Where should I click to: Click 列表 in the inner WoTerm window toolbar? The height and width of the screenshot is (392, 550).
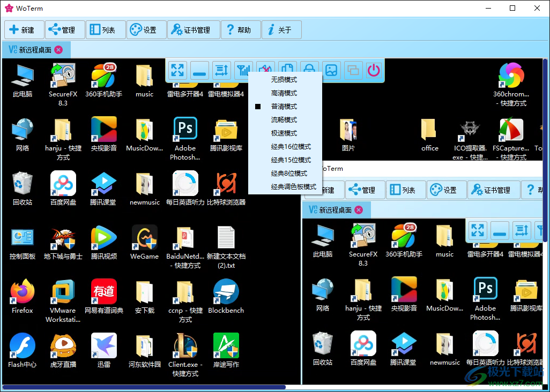coord(406,190)
